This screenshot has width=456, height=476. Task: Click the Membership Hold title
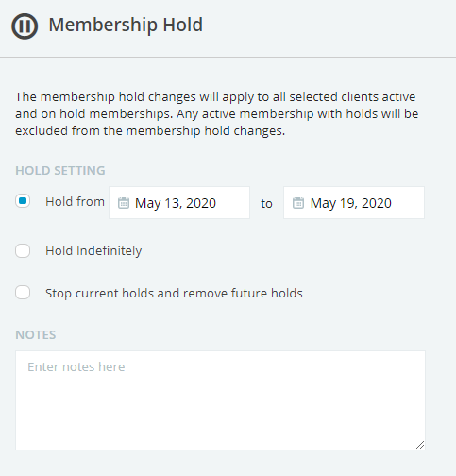[126, 25]
